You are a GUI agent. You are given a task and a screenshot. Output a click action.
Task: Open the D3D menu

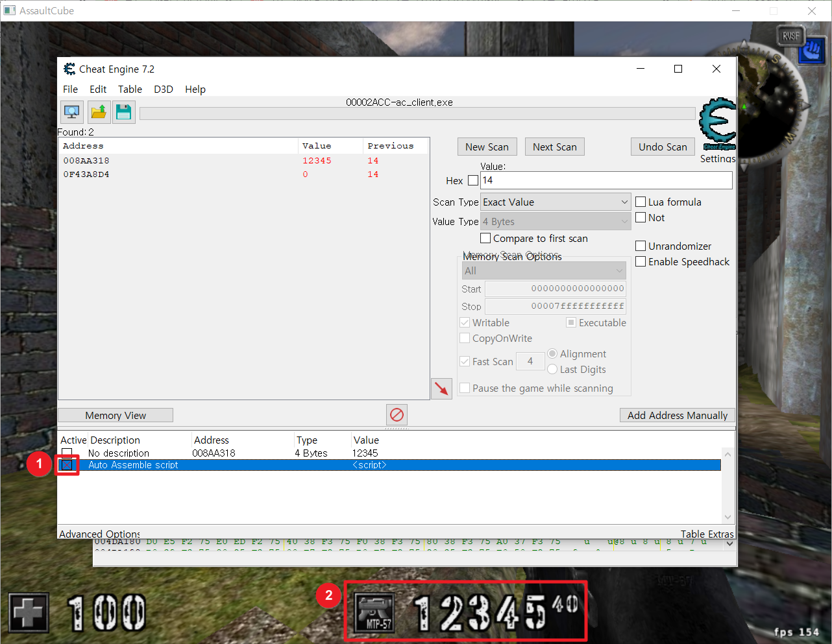(164, 89)
